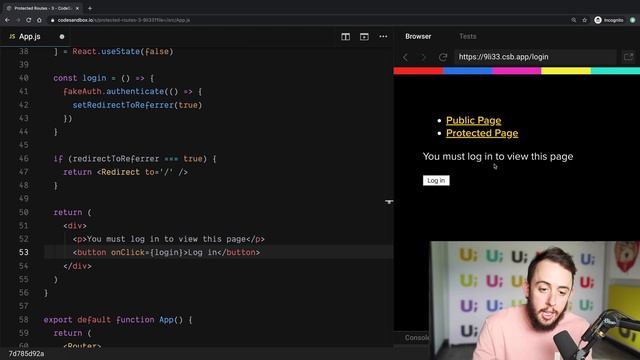This screenshot has height=360, width=640.
Task: Click the Chrome back arrow
Action: (7, 20)
